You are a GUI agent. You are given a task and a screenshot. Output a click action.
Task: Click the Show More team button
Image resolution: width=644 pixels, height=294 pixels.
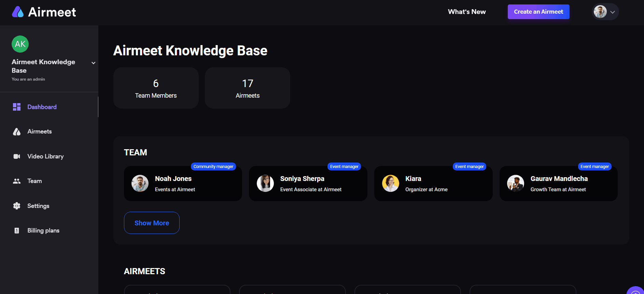pyautogui.click(x=152, y=223)
